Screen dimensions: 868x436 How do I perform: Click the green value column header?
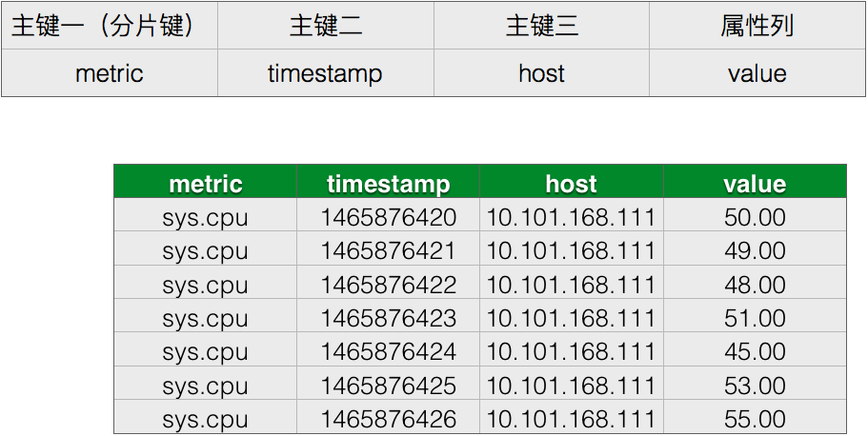pos(755,182)
